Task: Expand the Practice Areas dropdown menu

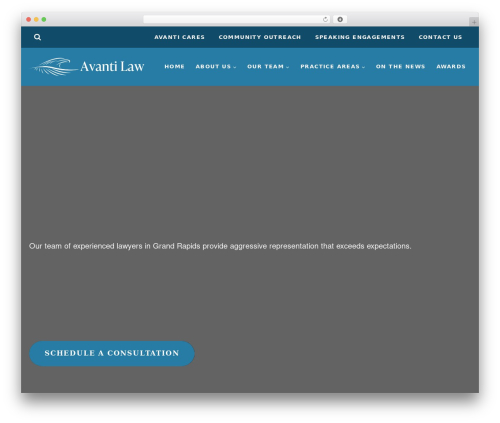Action: coord(333,66)
